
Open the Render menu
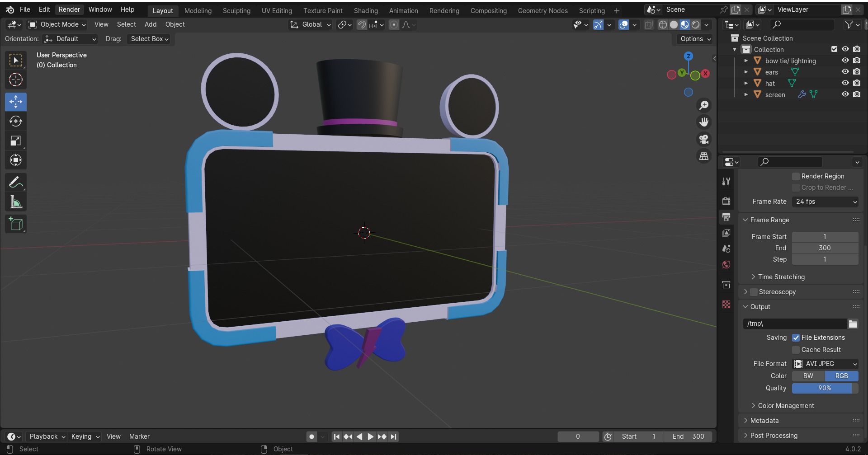(69, 9)
